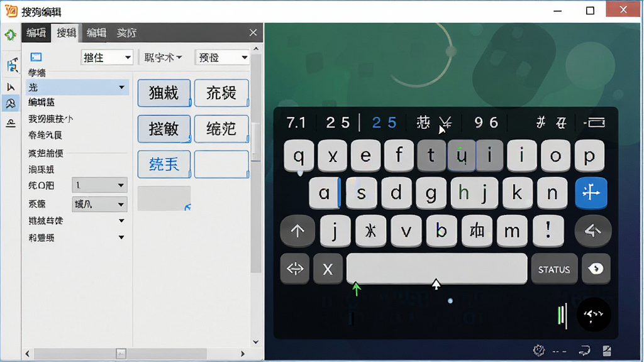Tap the STATUS key
This screenshot has height=362, width=644.
[x=554, y=269]
